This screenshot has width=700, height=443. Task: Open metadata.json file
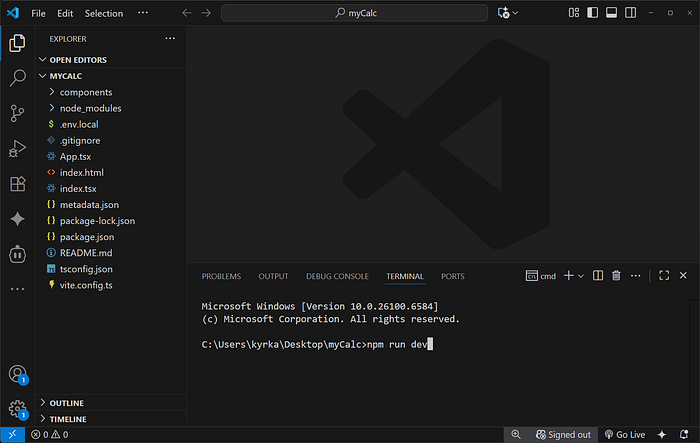pyautogui.click(x=111, y=205)
